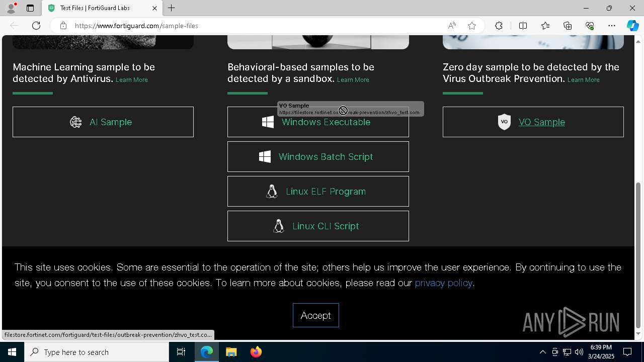Select the Test Files FortiGuard Labs tab
This screenshot has width=644, height=362.
tap(102, 8)
